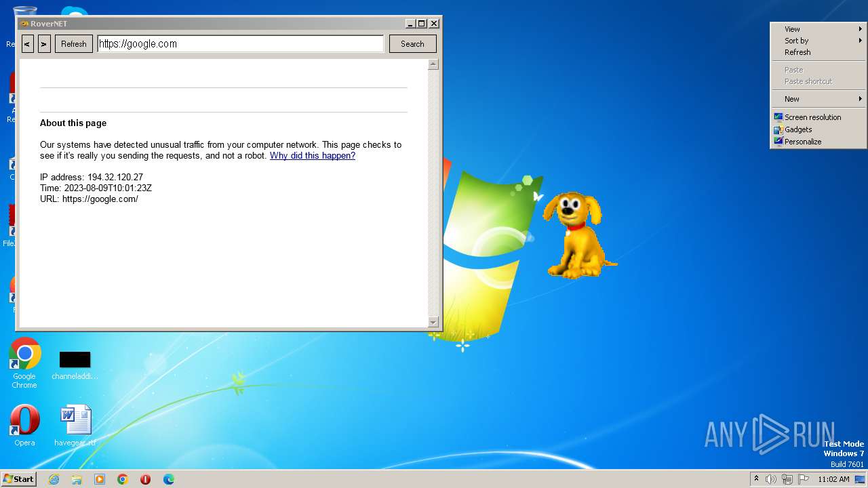Open the Start menu
868x488 pixels.
pos(18,479)
